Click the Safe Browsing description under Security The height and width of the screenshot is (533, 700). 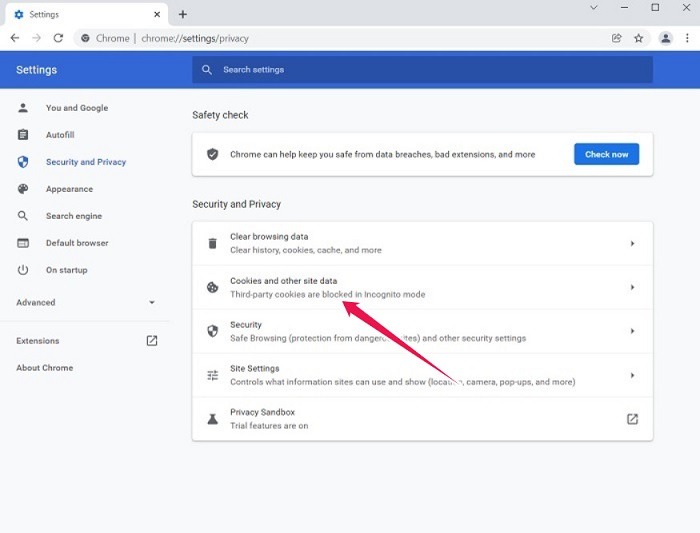(x=378, y=338)
